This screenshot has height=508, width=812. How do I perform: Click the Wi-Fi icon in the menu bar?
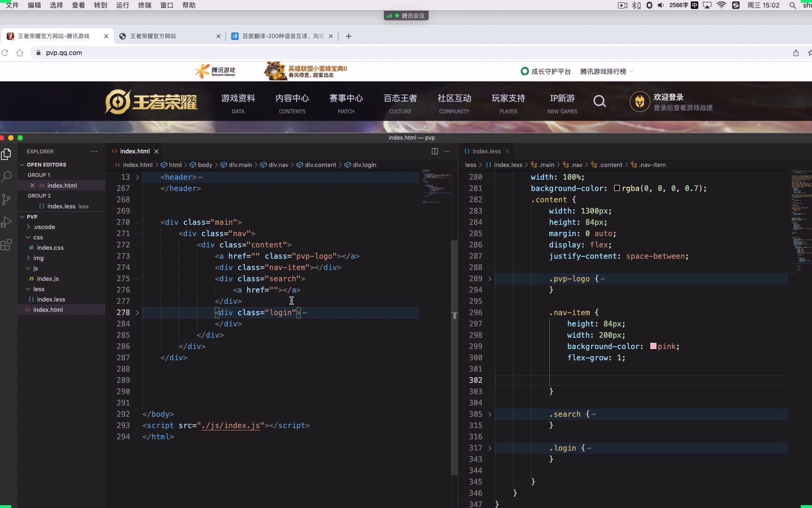(722, 5)
